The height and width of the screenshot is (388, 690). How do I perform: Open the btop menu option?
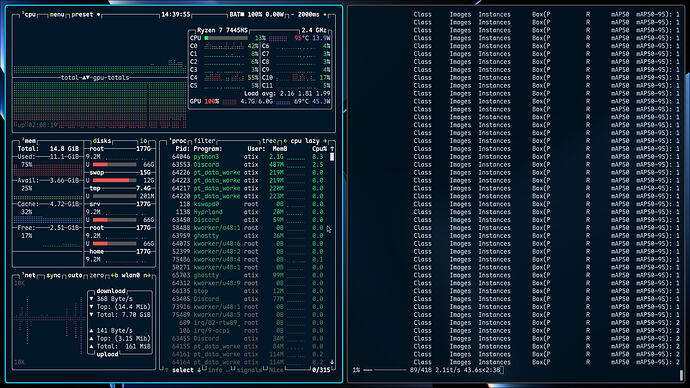click(56, 15)
